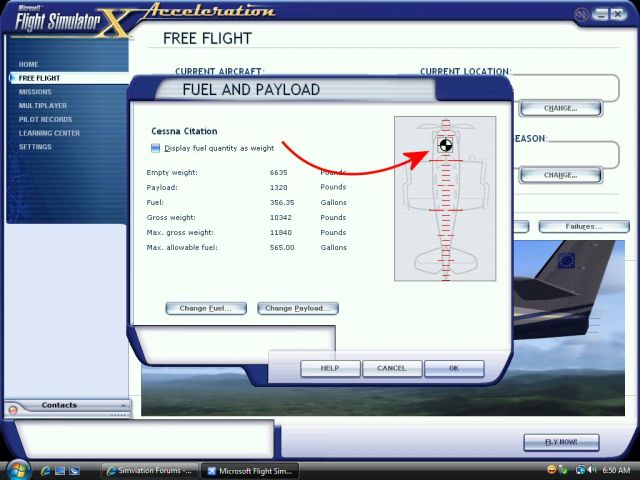This screenshot has height=480, width=640.
Task: Click the center of gravity marker icon
Action: [x=446, y=146]
